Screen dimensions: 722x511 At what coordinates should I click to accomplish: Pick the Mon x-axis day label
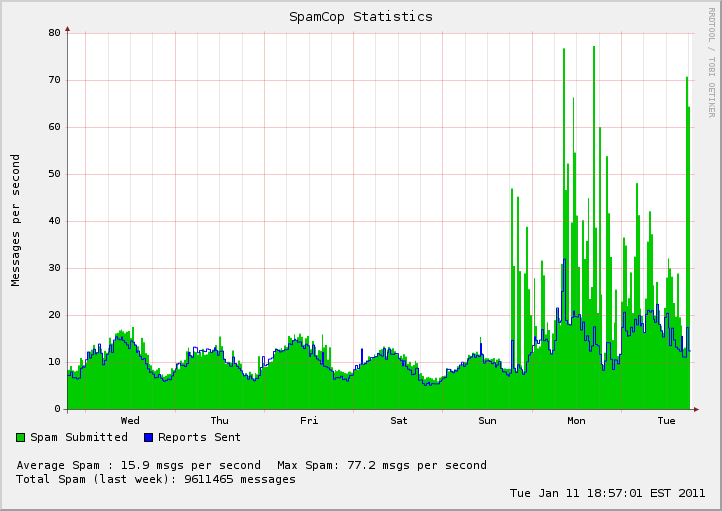click(577, 421)
